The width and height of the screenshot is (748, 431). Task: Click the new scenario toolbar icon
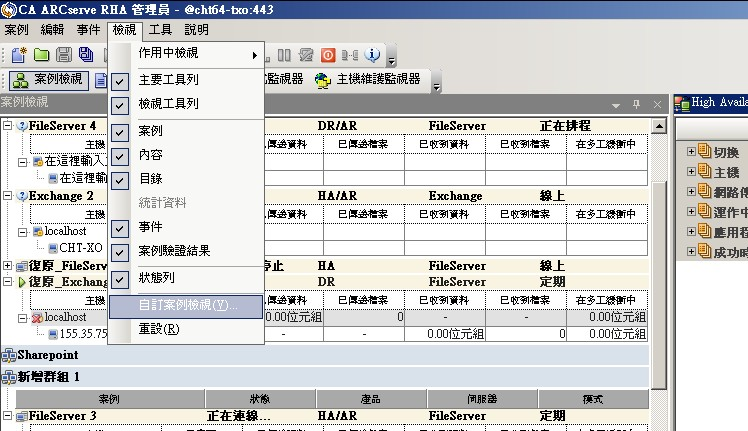[19, 55]
